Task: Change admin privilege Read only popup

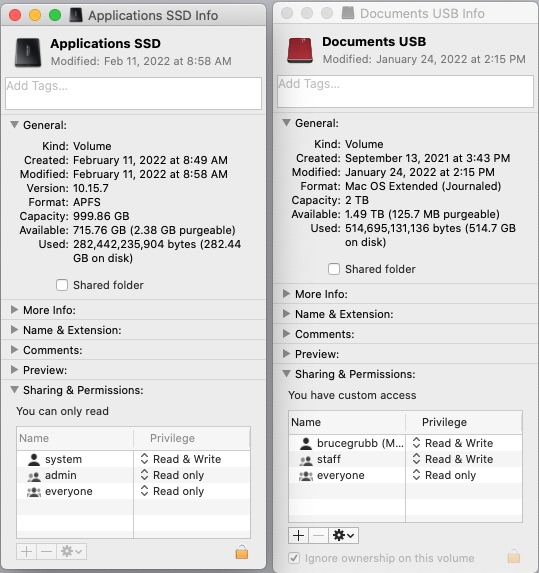Action: pos(172,475)
